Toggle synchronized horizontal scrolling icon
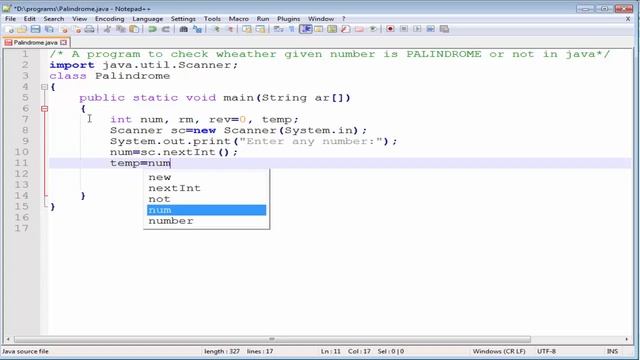 [260, 29]
